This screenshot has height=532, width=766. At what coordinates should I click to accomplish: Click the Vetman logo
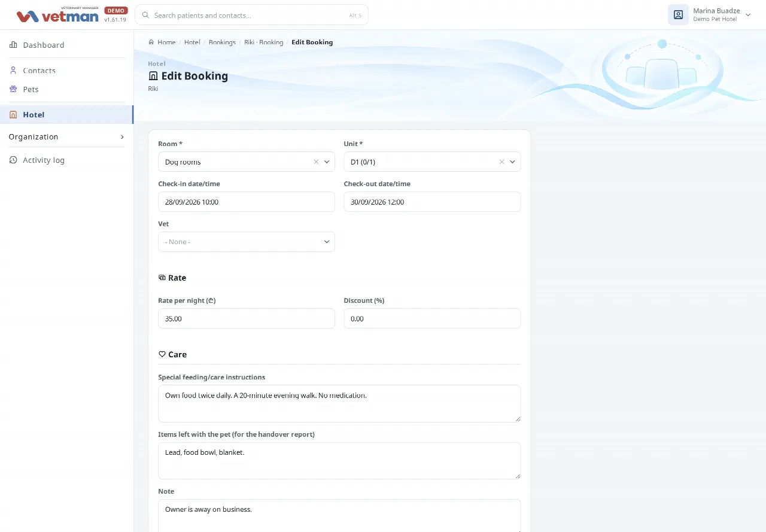click(57, 15)
